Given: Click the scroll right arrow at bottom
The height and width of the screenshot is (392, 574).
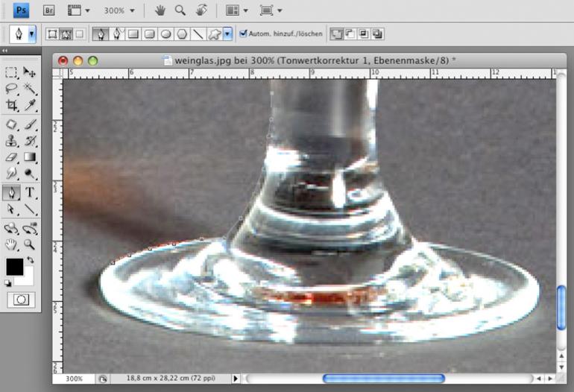Looking at the screenshot, I should tap(550, 379).
